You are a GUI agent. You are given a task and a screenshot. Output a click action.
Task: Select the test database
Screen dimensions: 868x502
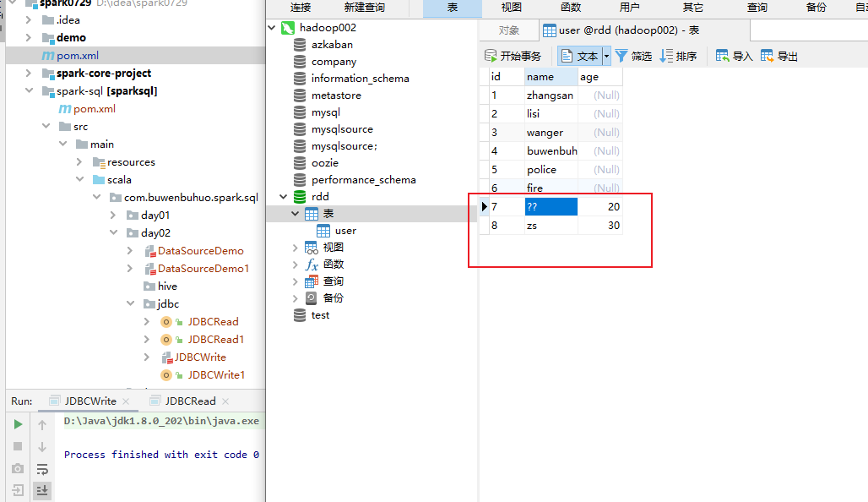320,315
